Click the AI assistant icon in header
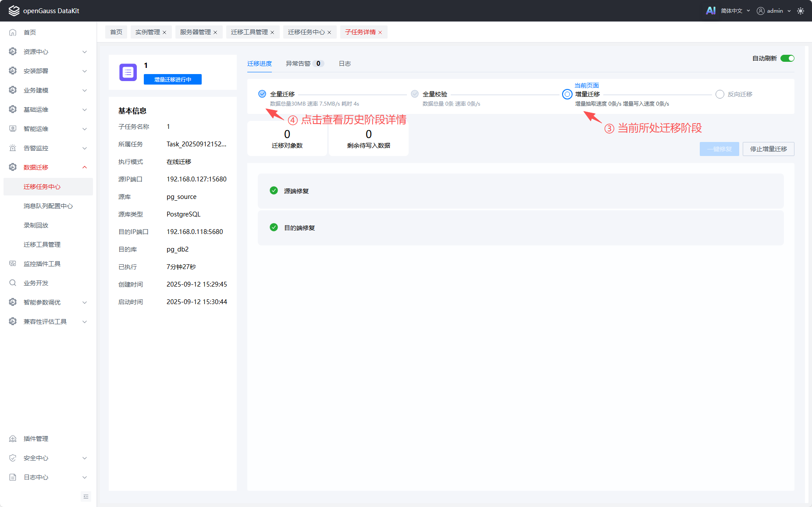 point(710,11)
